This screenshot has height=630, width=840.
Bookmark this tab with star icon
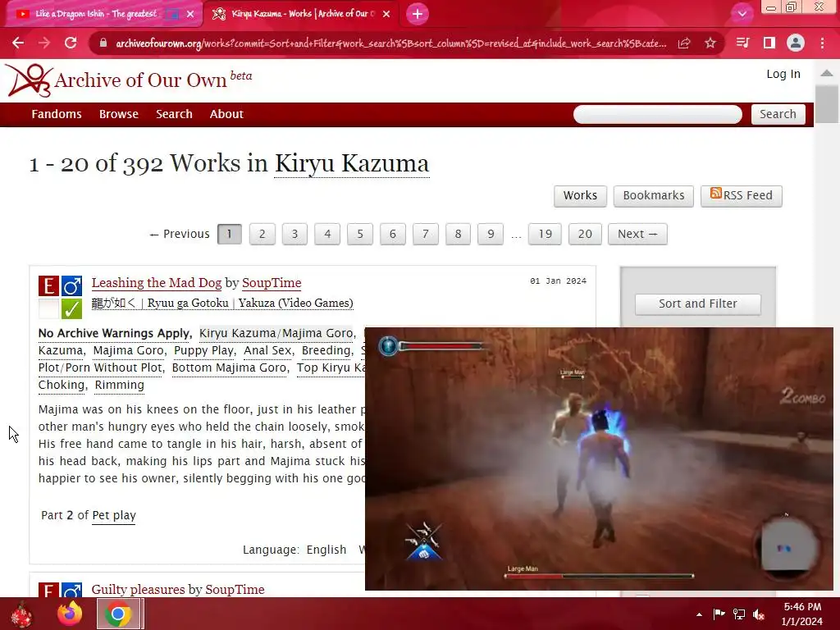point(710,43)
